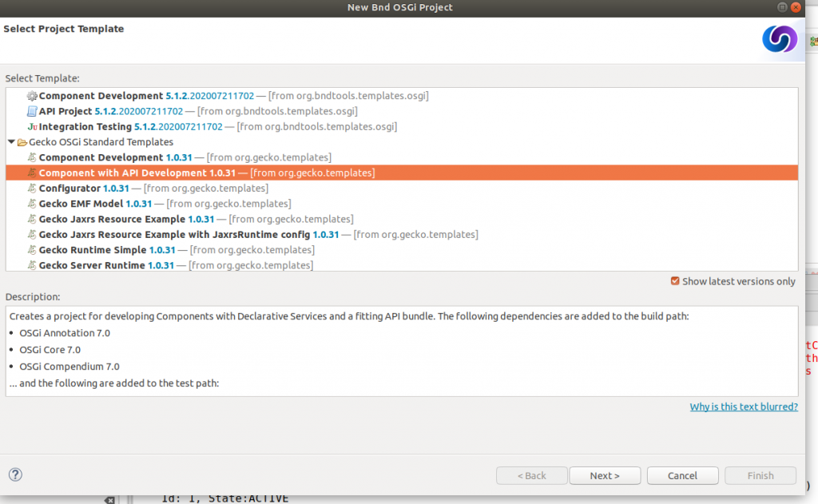818x504 pixels.
Task: Choose Gecko Jaxrs Resource Example 1.0.31
Action: pyautogui.click(x=402, y=219)
